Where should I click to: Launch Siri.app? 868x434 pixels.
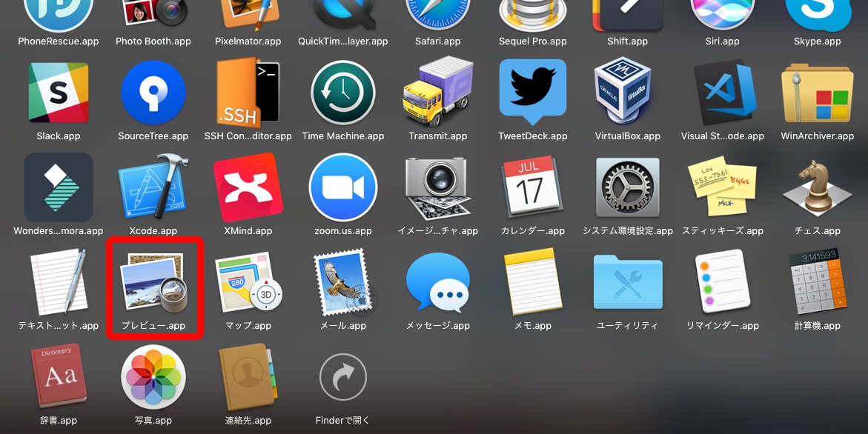click(723, 15)
